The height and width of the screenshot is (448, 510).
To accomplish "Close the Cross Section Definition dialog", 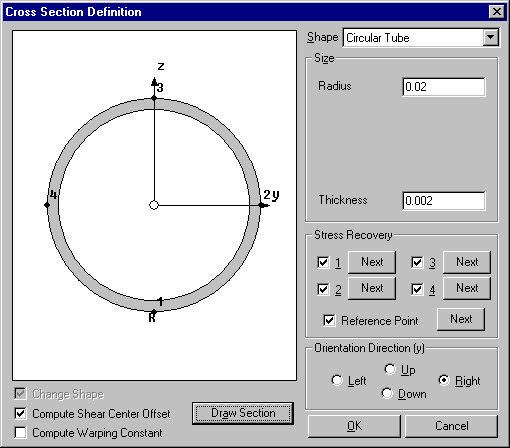I will pos(497,12).
